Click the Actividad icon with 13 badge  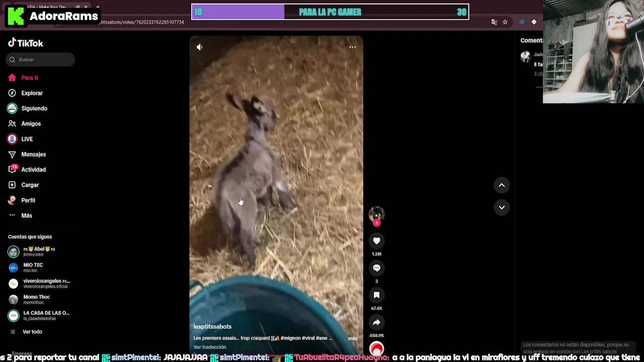point(13,169)
